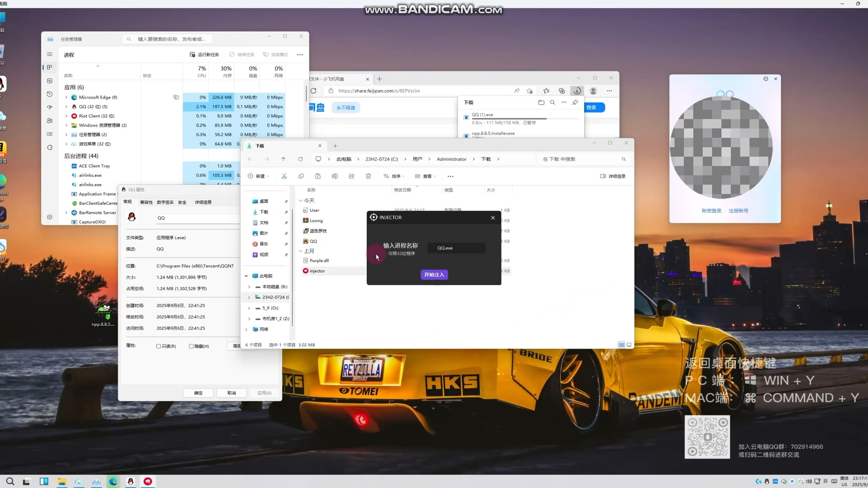Open 新建 dropdown in Explorer toolbar

259,176
